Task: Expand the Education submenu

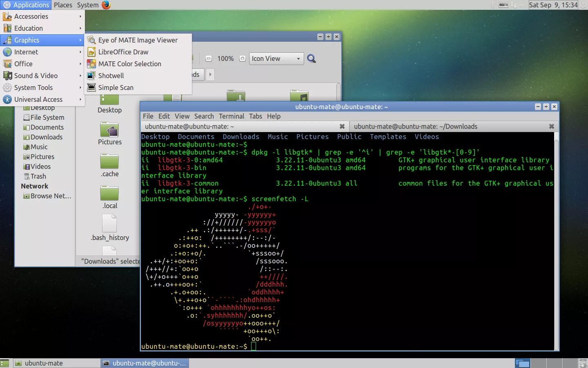Action: [x=42, y=28]
